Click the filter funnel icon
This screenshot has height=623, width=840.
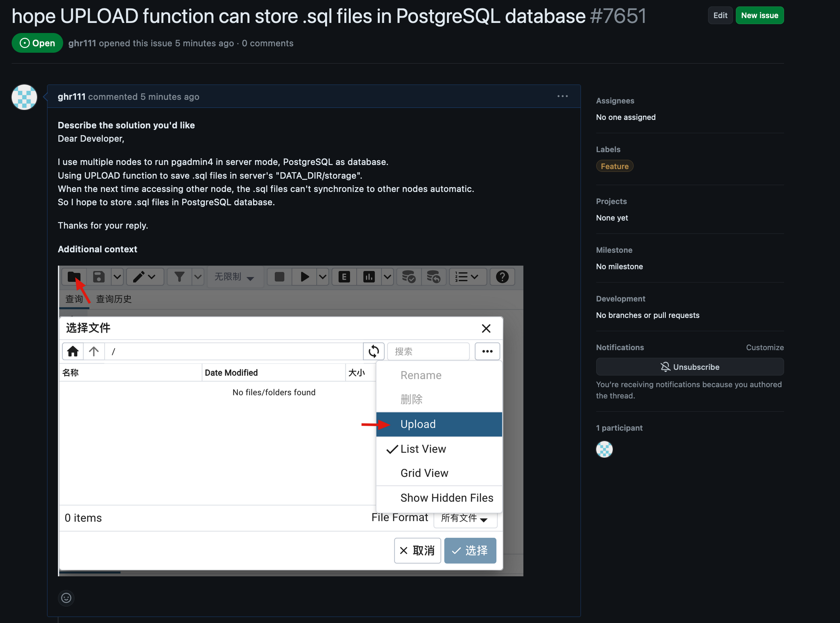click(179, 277)
